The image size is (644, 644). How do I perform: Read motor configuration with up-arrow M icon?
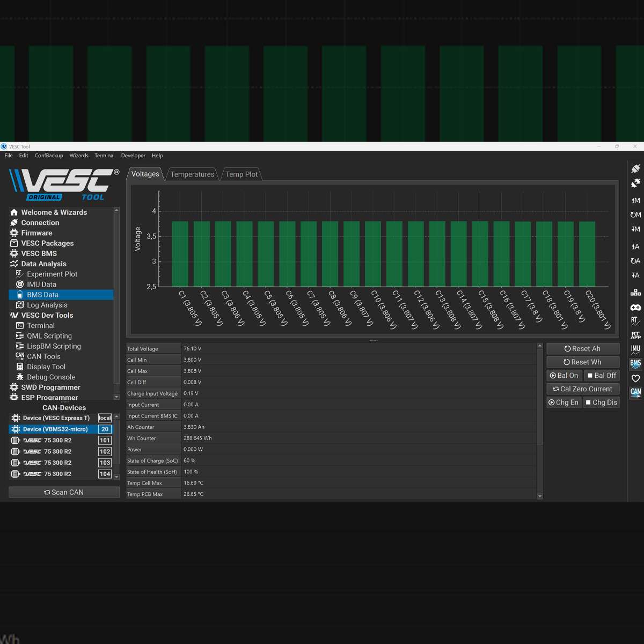tap(635, 201)
